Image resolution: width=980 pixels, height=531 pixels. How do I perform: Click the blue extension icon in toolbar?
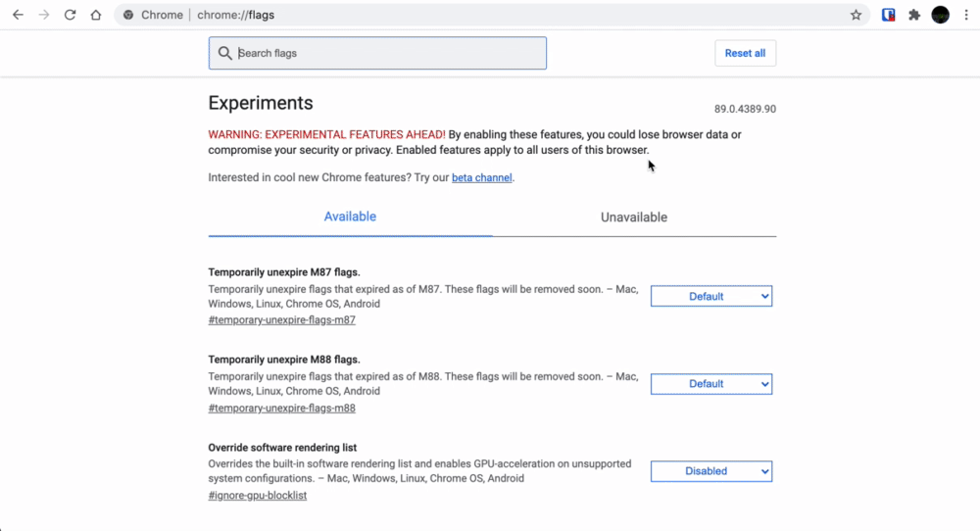click(888, 15)
